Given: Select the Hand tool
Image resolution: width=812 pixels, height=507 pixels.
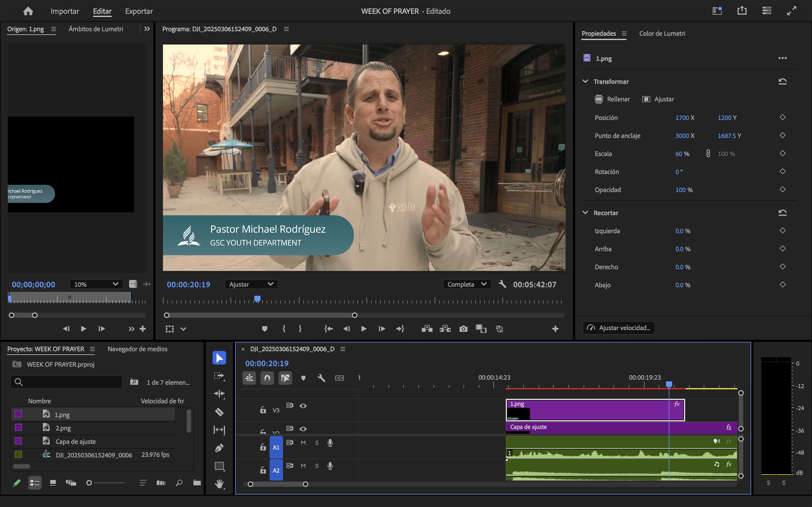Looking at the screenshot, I should (219, 484).
